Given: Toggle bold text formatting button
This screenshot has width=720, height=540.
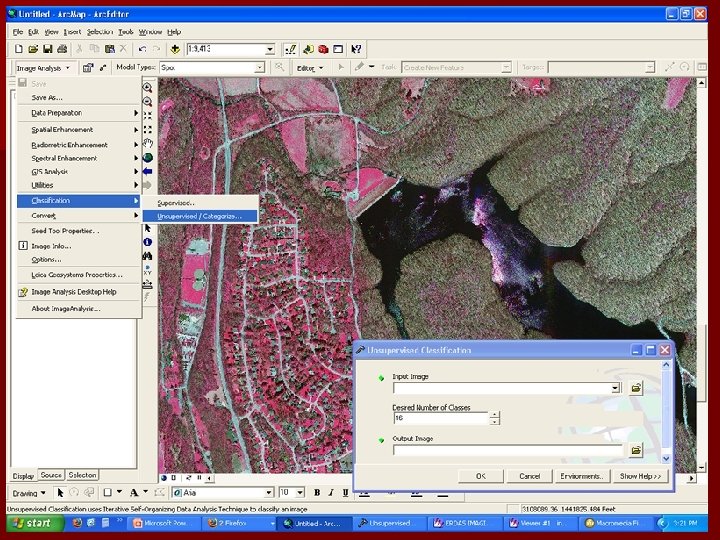Looking at the screenshot, I should pyautogui.click(x=316, y=493).
